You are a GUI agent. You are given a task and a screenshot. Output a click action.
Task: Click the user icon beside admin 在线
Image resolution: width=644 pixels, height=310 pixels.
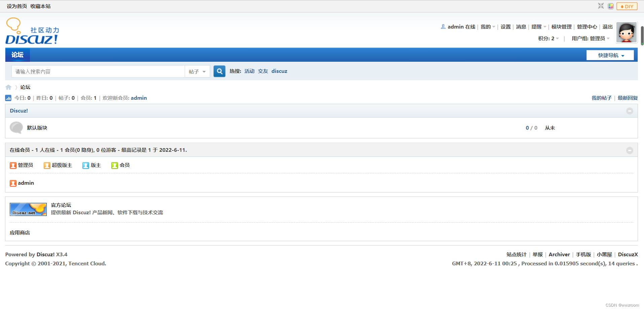point(443,27)
